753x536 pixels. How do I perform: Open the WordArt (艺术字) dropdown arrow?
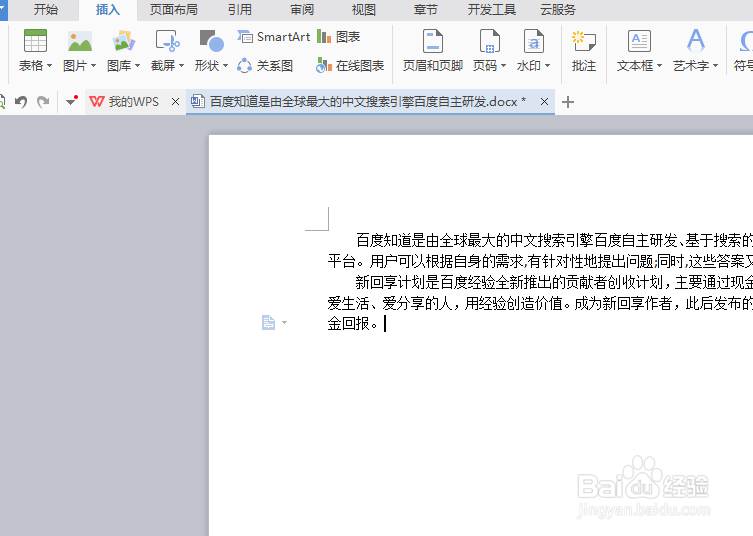(716, 66)
